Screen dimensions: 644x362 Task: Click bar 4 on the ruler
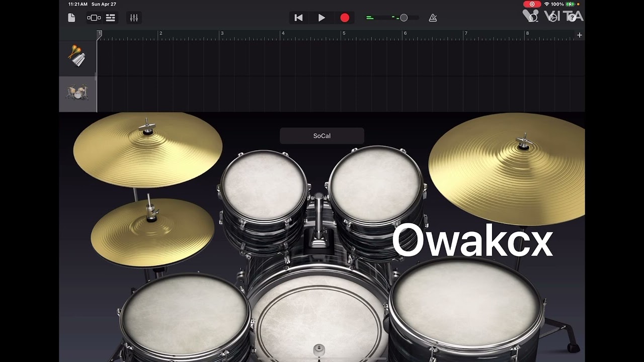pyautogui.click(x=283, y=34)
